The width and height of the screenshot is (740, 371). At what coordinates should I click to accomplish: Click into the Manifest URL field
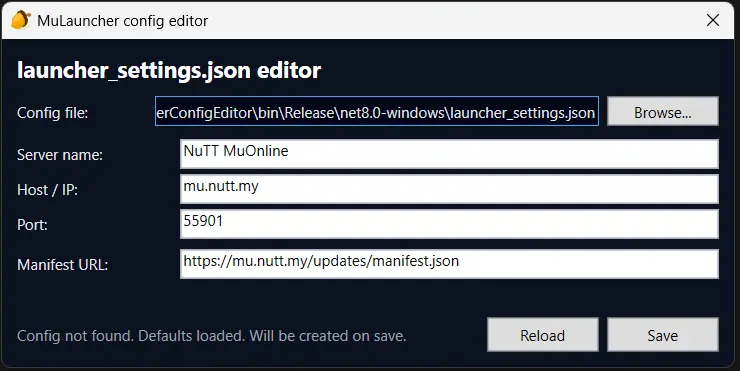pyautogui.click(x=449, y=264)
